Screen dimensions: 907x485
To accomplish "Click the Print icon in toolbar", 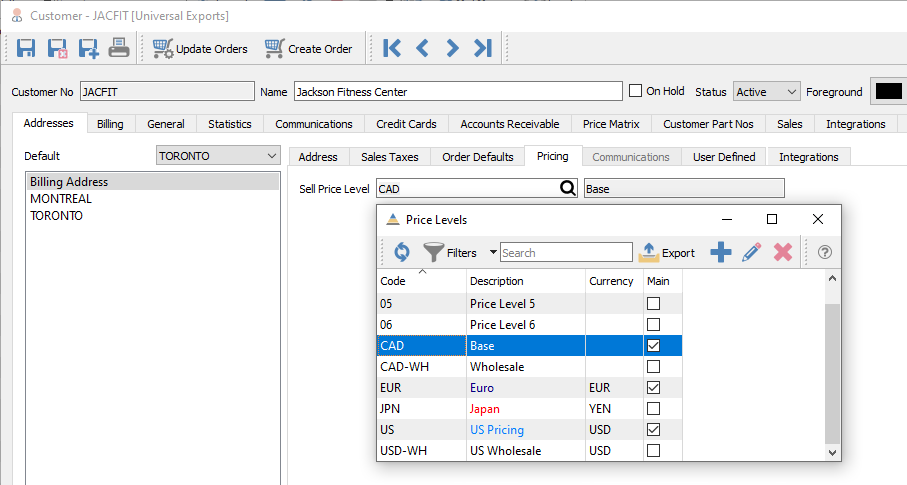I will tap(119, 48).
